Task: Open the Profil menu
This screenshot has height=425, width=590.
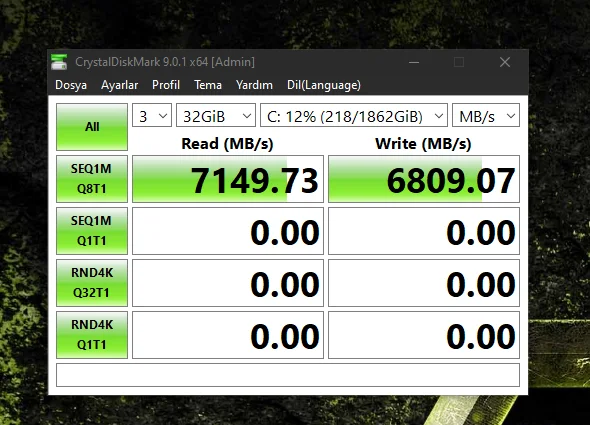Action: click(166, 85)
